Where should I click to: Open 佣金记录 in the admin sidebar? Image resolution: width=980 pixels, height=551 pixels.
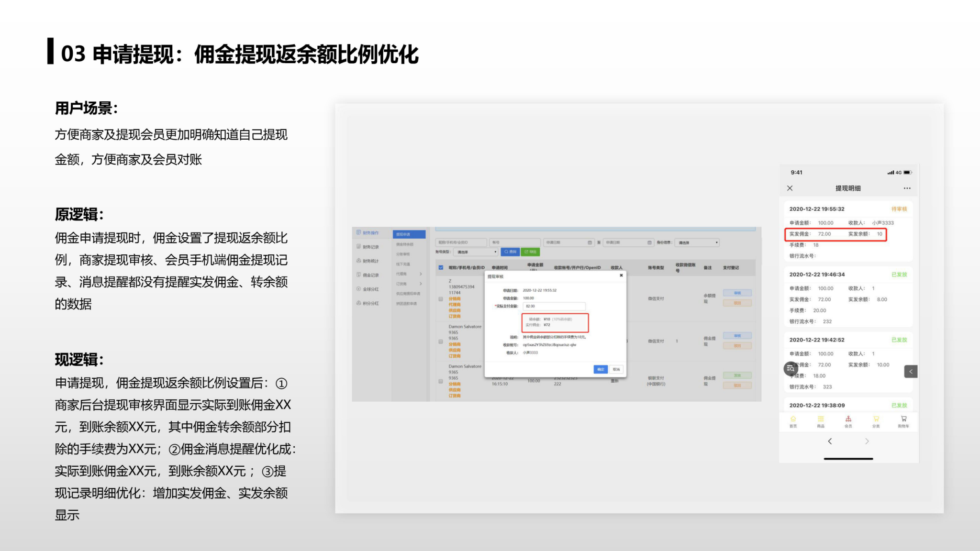[367, 275]
